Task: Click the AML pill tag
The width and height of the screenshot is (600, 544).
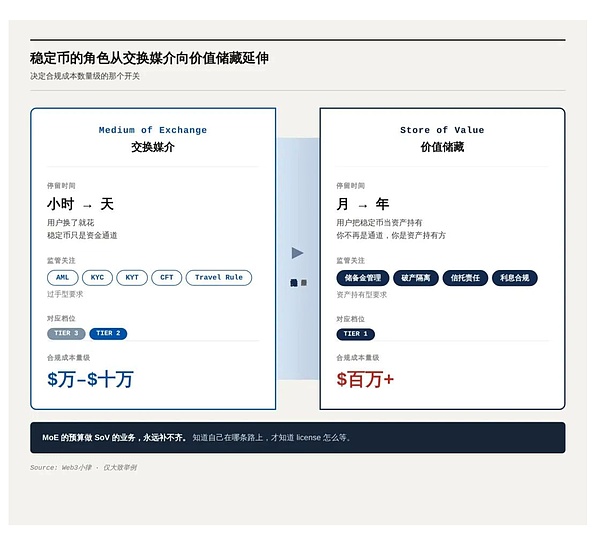Action: [62, 278]
